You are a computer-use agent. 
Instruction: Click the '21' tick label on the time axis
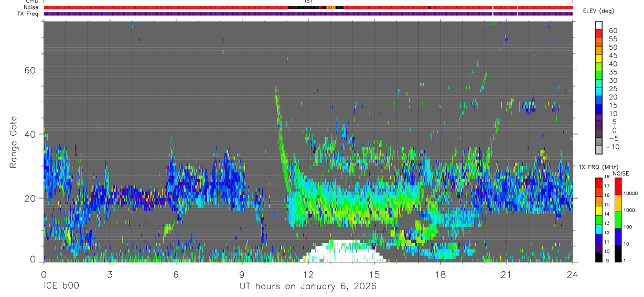click(506, 274)
